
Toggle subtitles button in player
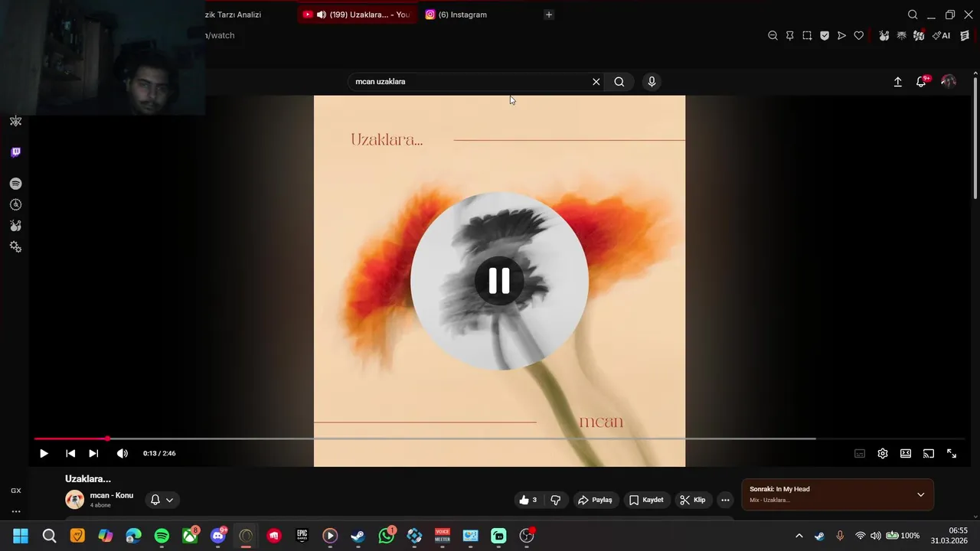click(860, 453)
